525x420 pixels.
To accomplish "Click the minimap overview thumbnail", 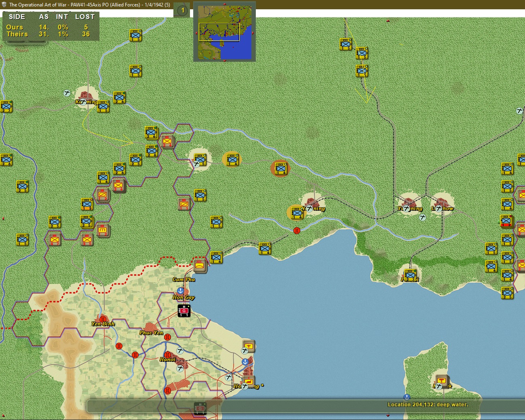I will pyautogui.click(x=224, y=31).
